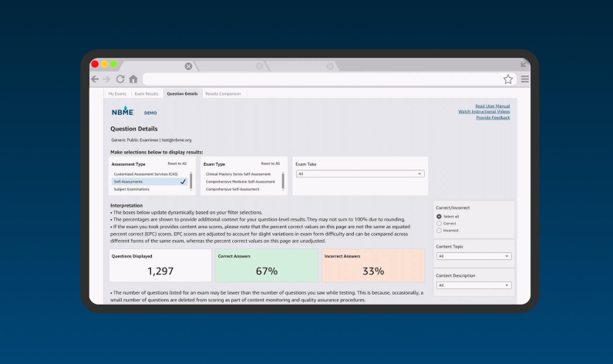Select Clinical Mastery Series Self-Assessment

pyautogui.click(x=238, y=174)
